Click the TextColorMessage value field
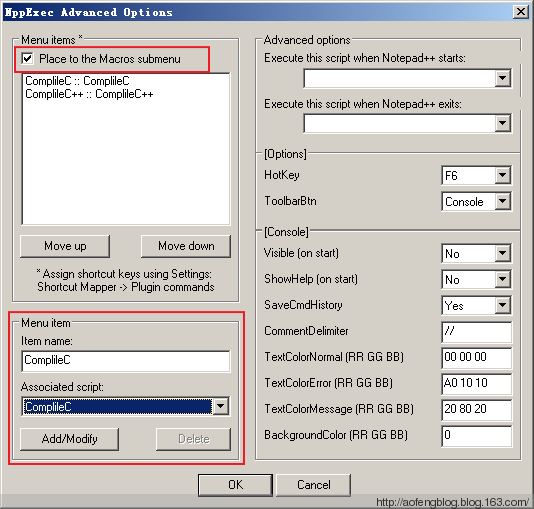 [476, 410]
